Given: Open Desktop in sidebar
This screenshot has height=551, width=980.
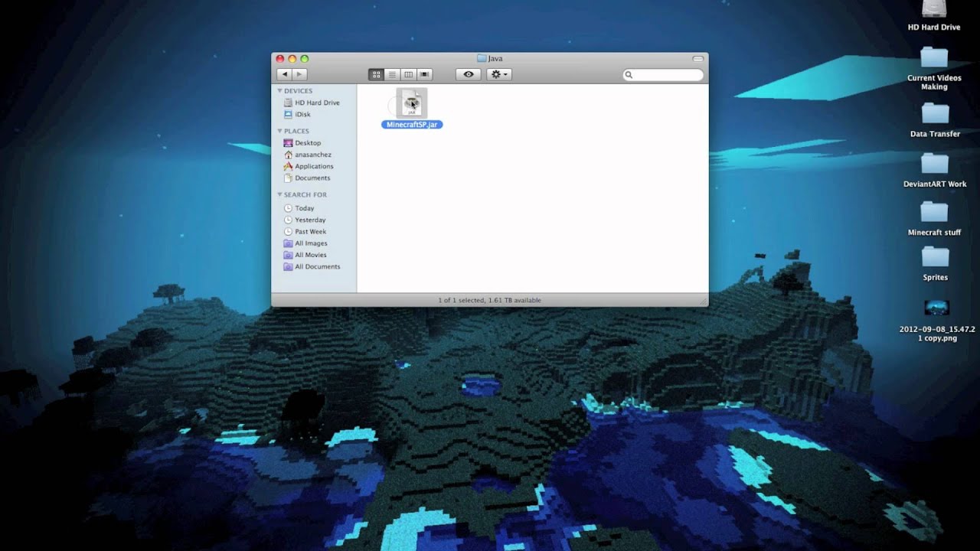Looking at the screenshot, I should tap(302, 143).
